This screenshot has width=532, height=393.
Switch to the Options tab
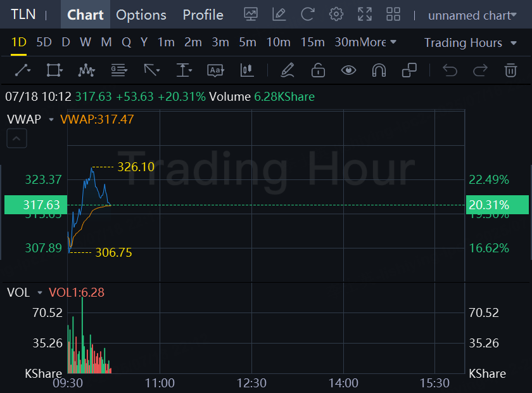point(141,15)
